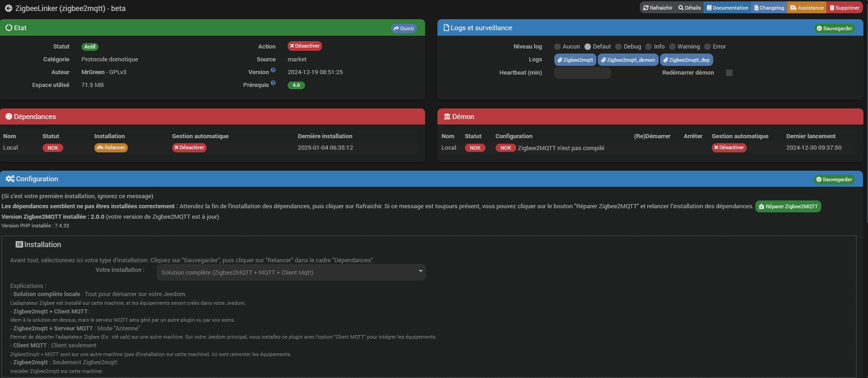Click Supprimer to remove the plugin
This screenshot has height=378, width=868.
click(x=845, y=8)
